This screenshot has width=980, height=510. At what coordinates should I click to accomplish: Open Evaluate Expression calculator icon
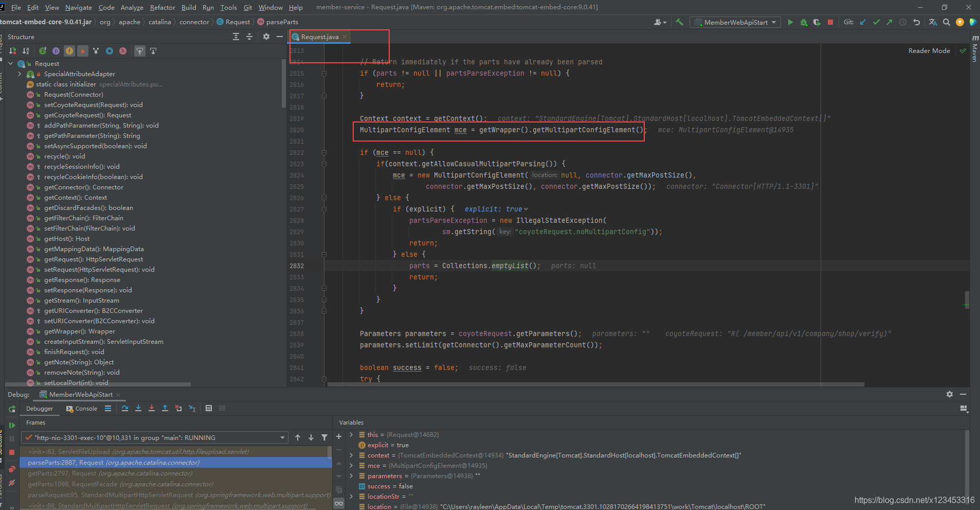click(209, 408)
